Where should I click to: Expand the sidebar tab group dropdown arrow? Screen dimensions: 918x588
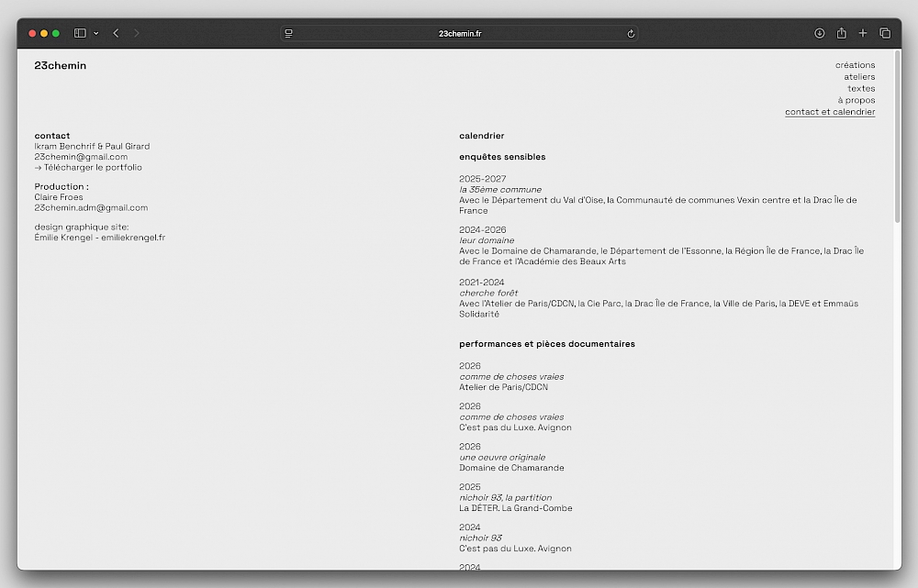point(95,33)
